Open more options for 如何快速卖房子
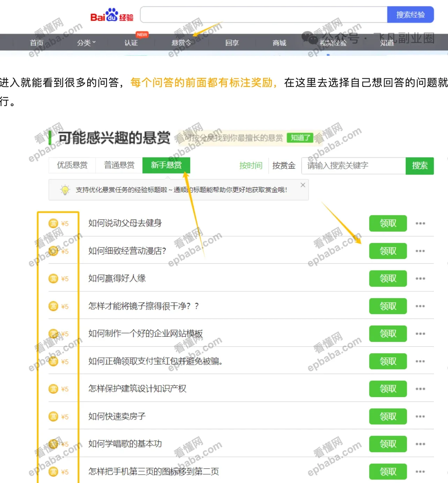 pos(421,416)
